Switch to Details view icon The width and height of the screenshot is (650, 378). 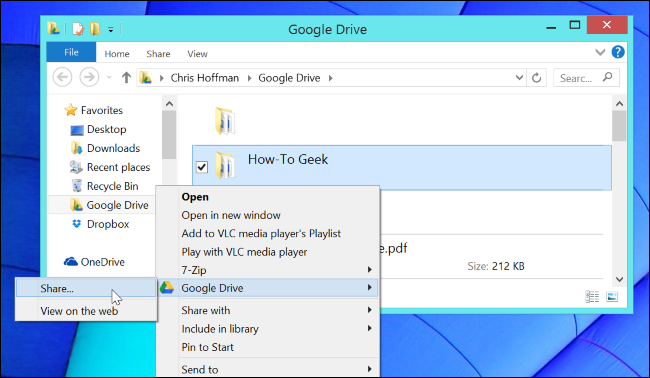click(x=592, y=296)
